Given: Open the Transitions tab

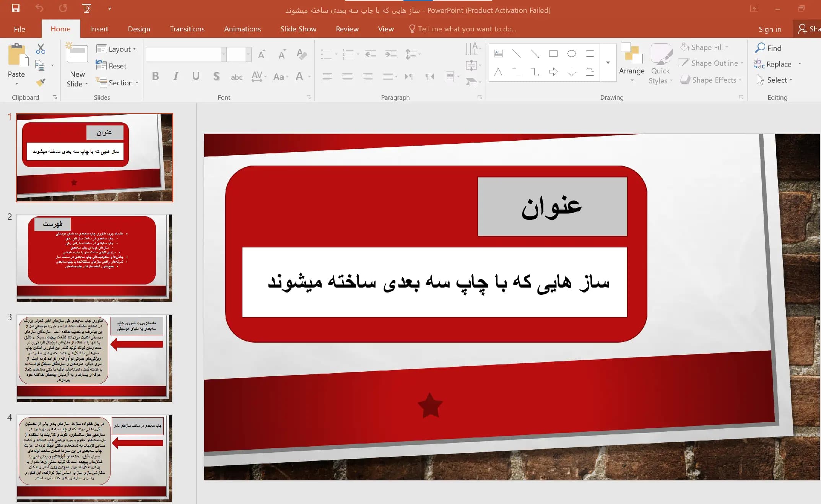Looking at the screenshot, I should [187, 29].
